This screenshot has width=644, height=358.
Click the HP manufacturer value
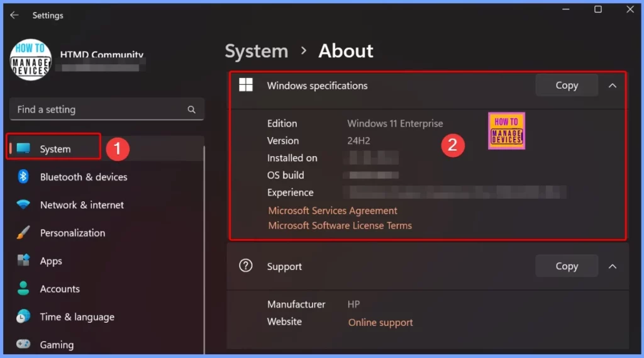pyautogui.click(x=353, y=305)
